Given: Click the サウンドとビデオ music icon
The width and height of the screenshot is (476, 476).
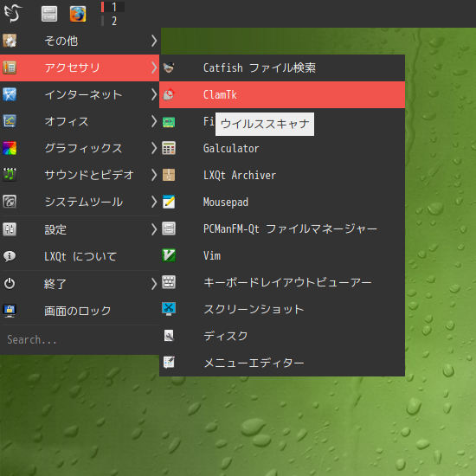Looking at the screenshot, I should [10, 175].
